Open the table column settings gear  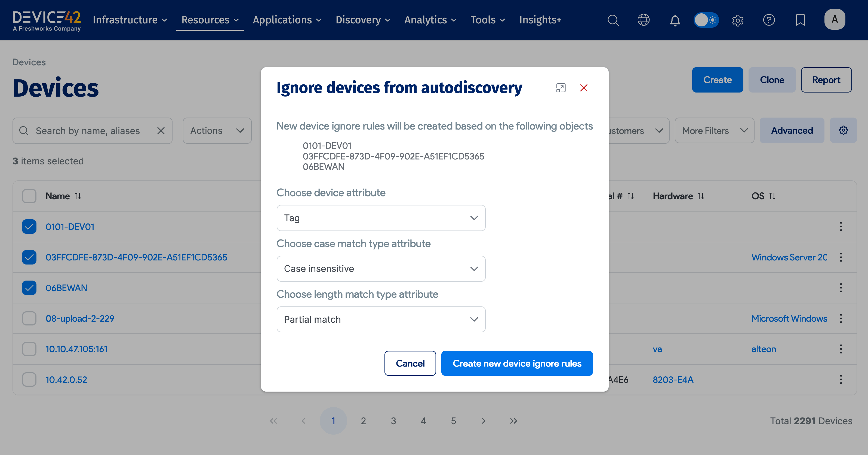pyautogui.click(x=844, y=130)
